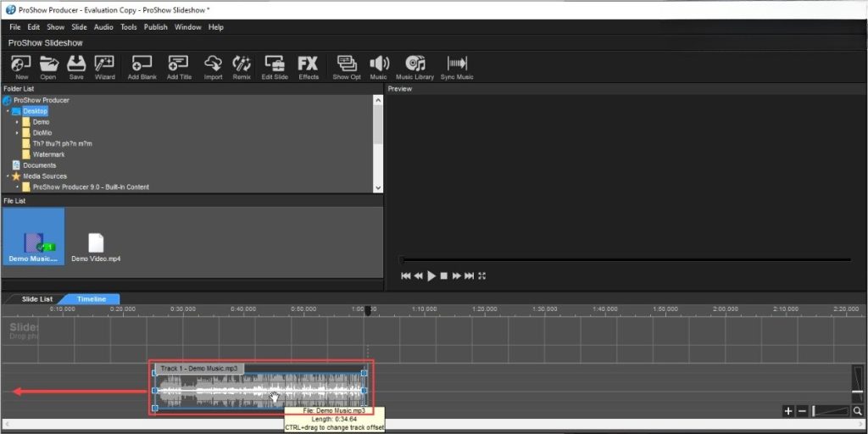Open the Show menu
Image resolution: width=868 pixels, height=434 pixels.
pos(55,26)
